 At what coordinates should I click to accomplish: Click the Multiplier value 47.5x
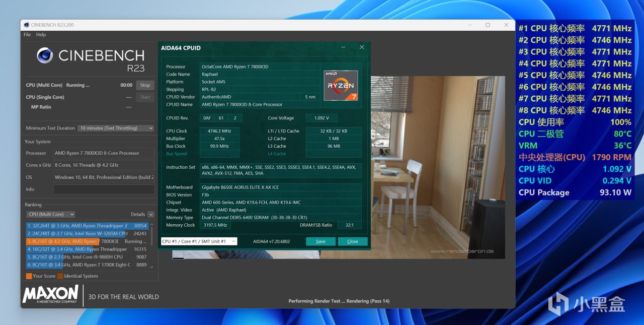219,139
